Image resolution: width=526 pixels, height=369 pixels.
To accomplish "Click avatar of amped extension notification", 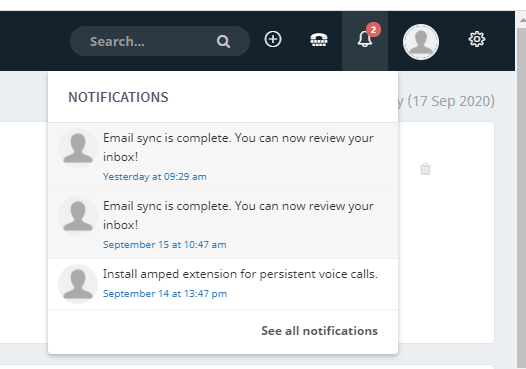I will pos(78,284).
